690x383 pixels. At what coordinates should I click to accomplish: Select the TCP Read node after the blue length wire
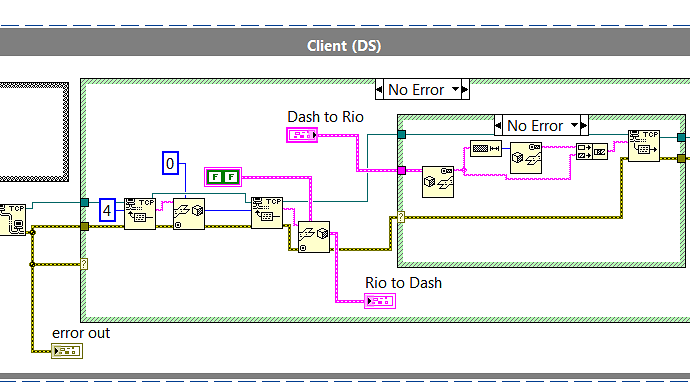[267, 213]
